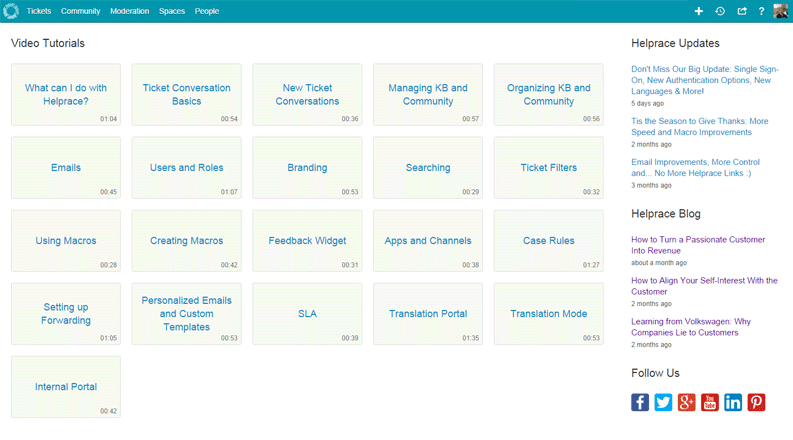Play the Emails tutorial

66,167
